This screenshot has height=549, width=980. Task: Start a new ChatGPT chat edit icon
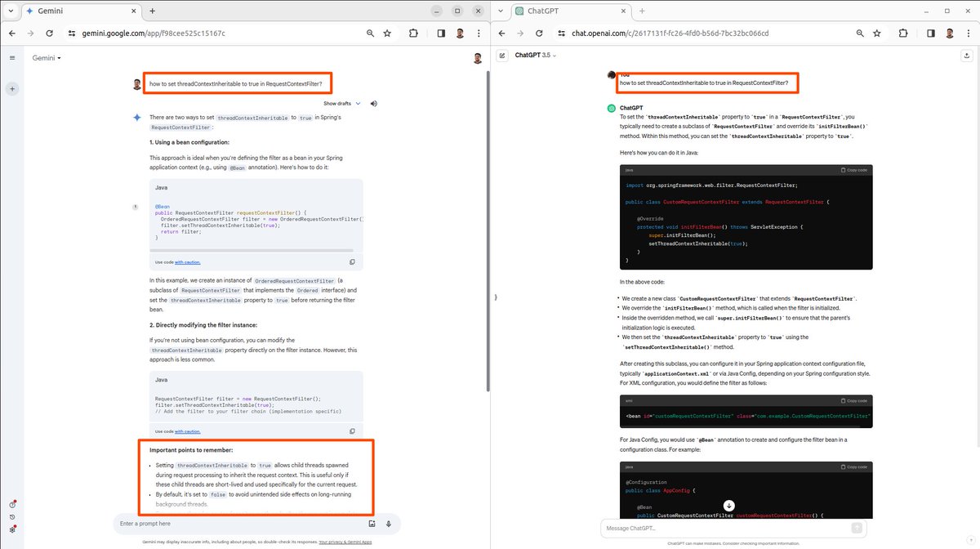click(502, 56)
